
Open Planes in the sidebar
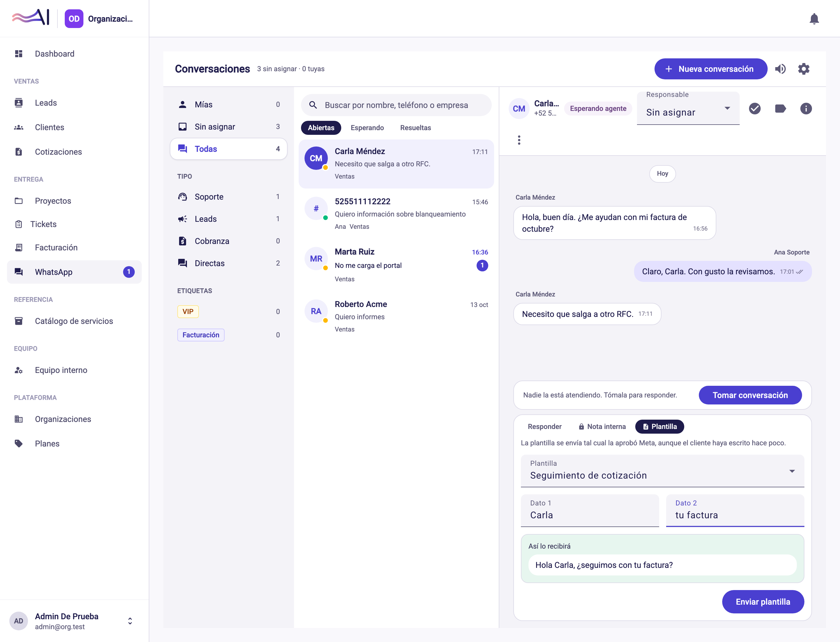click(x=74, y=443)
